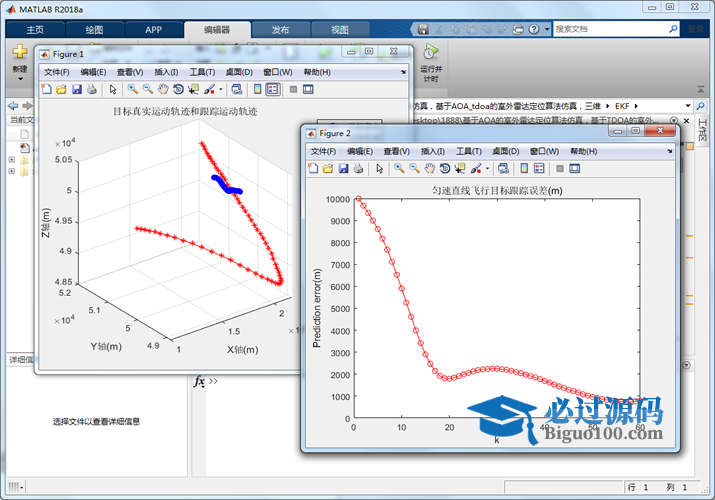Viewport: 715px width, 500px height.
Task: Select Edit Plot arrow in Figure 1 toolbar
Action: tap(113, 89)
